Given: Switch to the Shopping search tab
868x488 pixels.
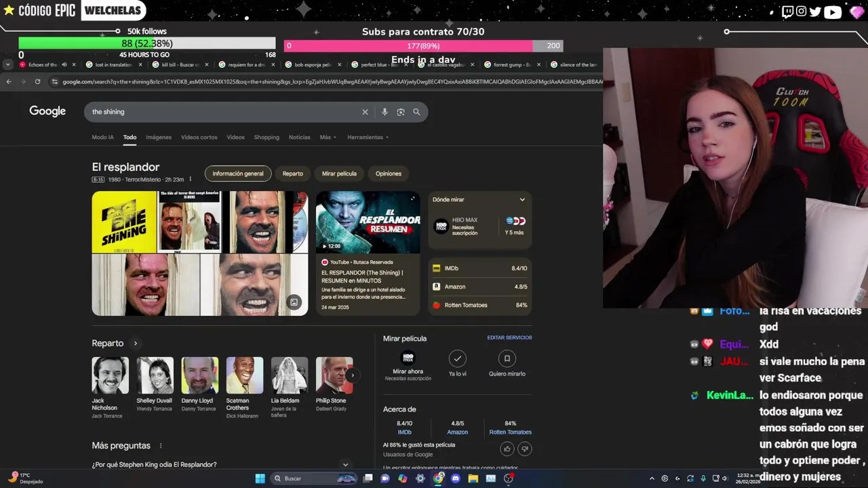Looking at the screenshot, I should tap(267, 137).
